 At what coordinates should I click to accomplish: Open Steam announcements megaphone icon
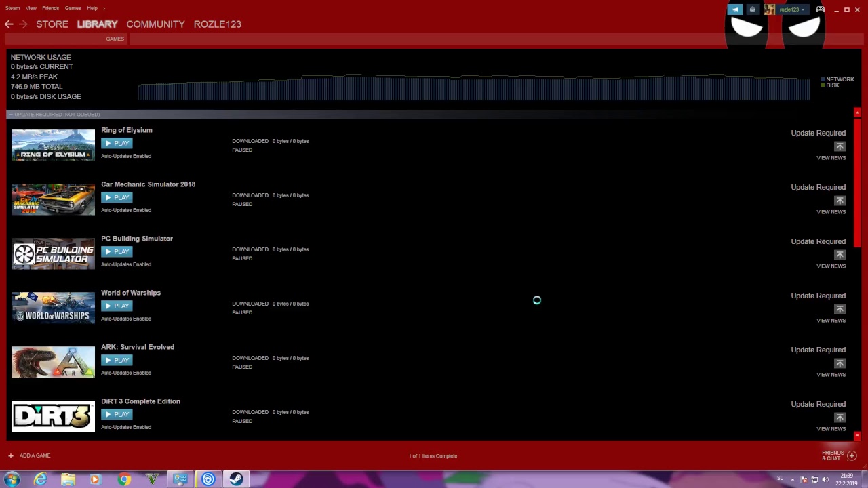735,9
